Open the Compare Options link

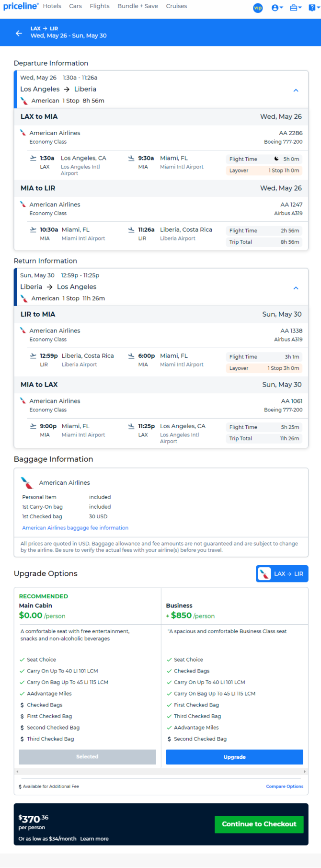(x=285, y=786)
